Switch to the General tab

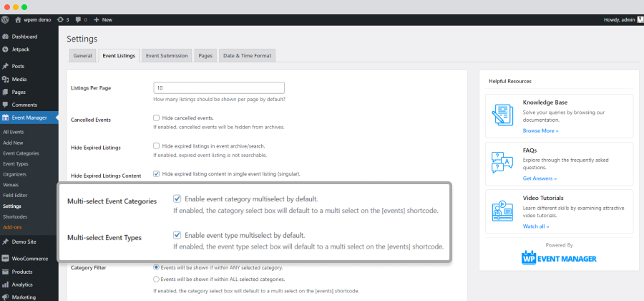tap(82, 55)
